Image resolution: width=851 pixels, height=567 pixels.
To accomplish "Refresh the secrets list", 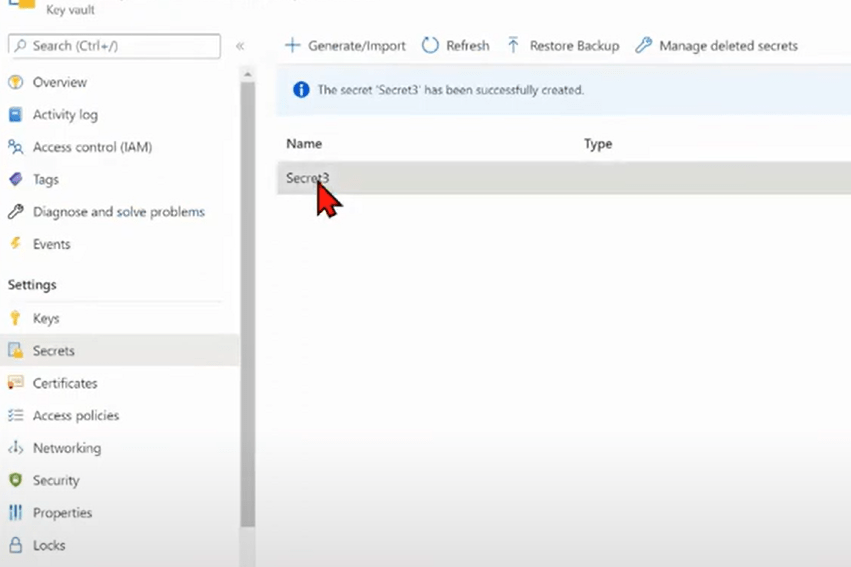I will 456,46.
